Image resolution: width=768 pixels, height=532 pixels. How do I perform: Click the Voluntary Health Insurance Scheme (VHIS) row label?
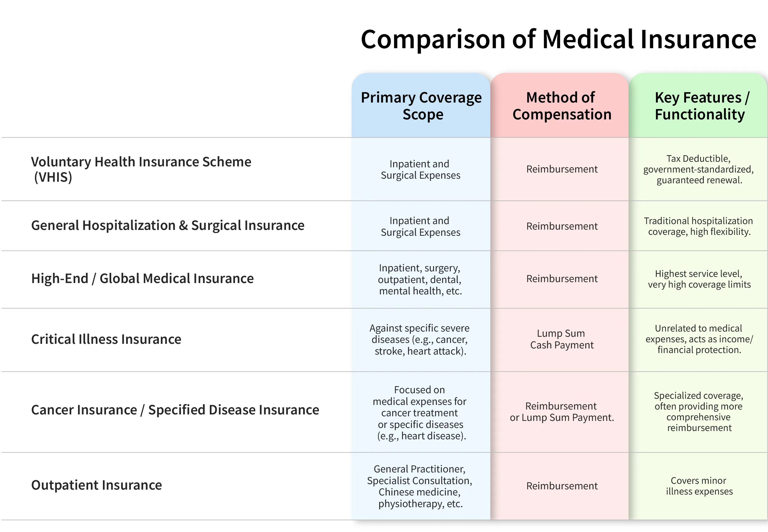(141, 169)
